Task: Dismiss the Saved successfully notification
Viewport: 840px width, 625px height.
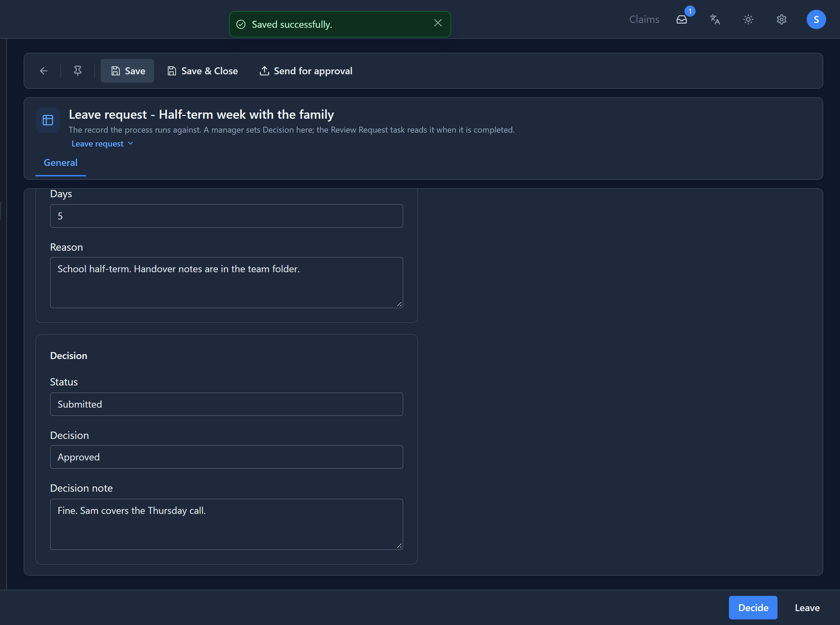Action: pyautogui.click(x=437, y=23)
